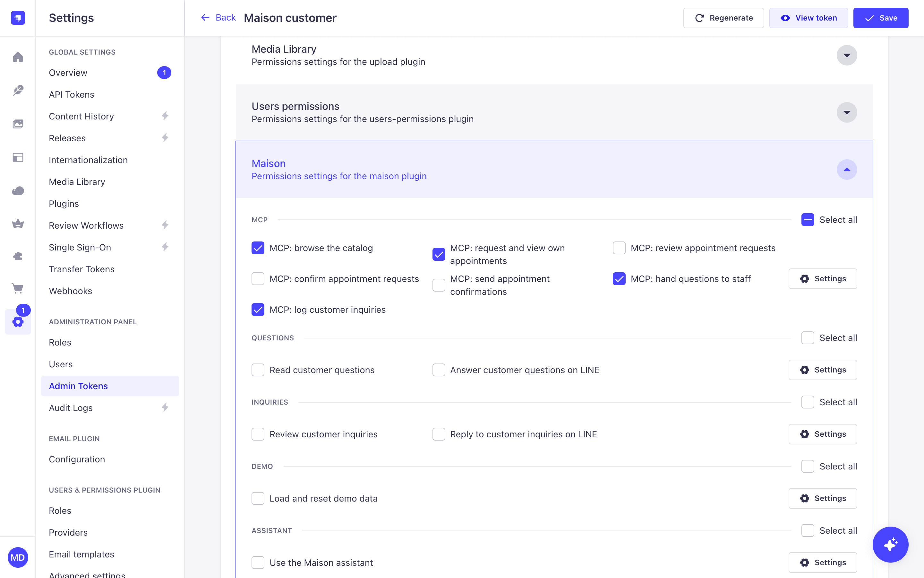Open the Media Library images icon

coord(18,124)
